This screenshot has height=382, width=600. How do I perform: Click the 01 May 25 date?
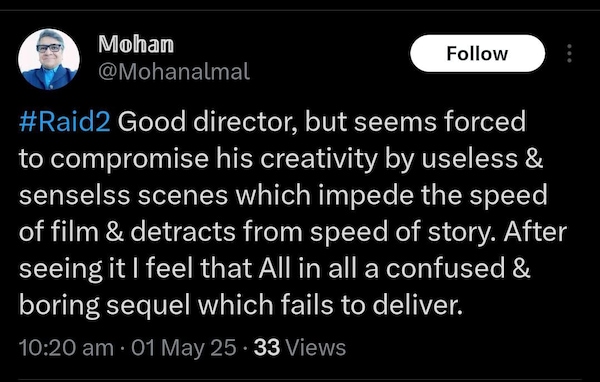click(184, 348)
